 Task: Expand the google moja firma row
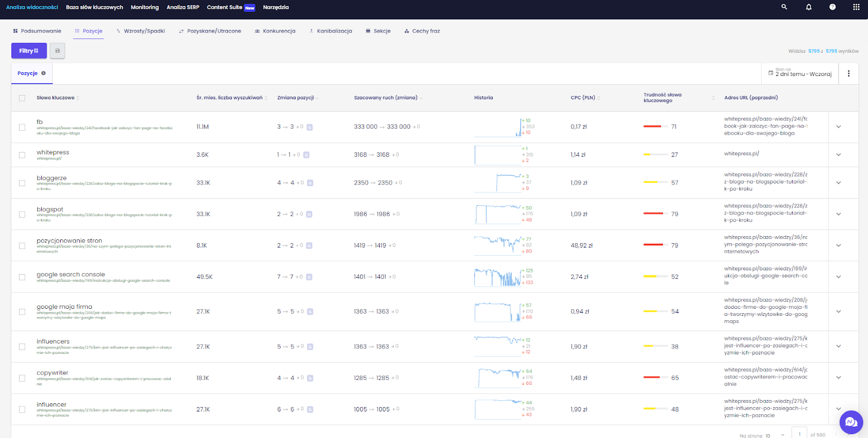click(839, 312)
